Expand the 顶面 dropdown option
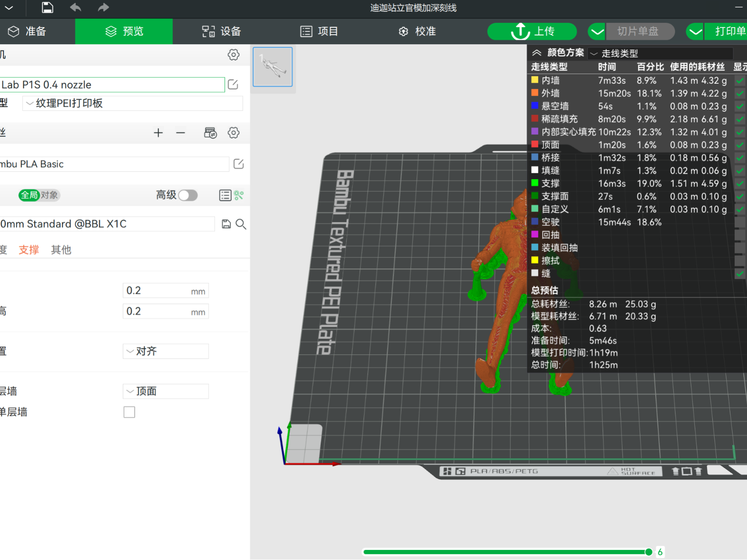The image size is (747, 560). click(165, 391)
